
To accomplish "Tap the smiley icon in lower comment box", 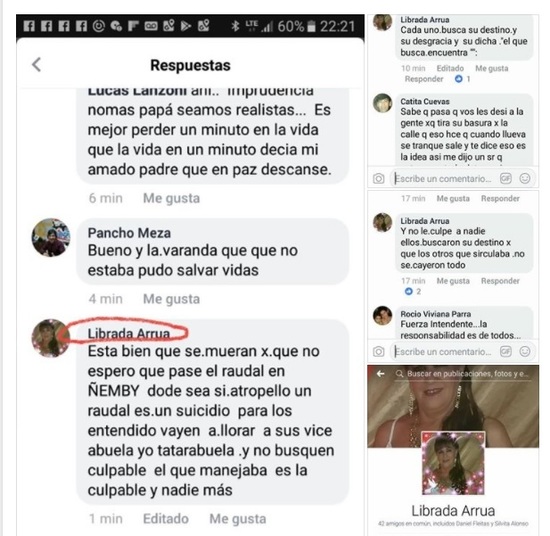I will [x=525, y=351].
